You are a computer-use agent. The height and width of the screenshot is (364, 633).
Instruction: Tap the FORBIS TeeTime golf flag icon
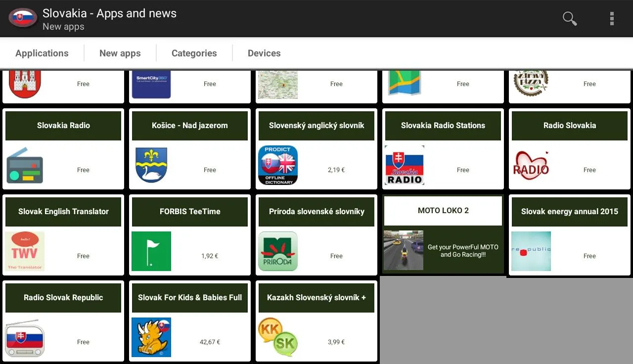point(151,251)
